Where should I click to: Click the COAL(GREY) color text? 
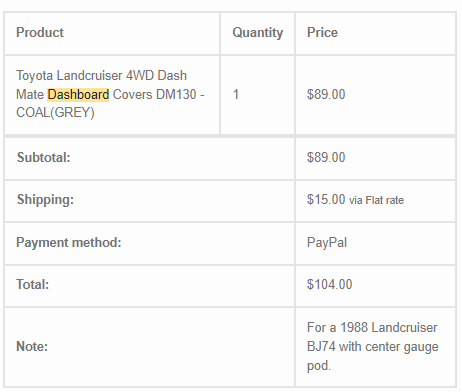55,113
